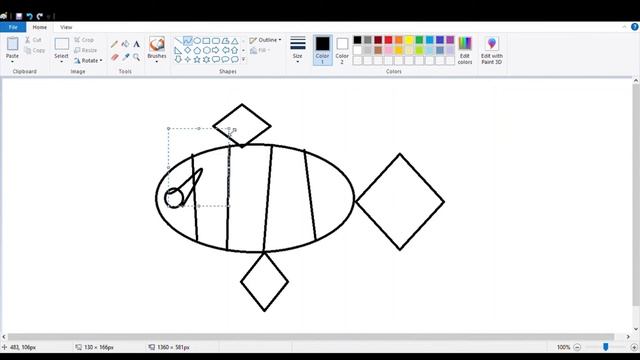The height and width of the screenshot is (360, 640).
Task: Click the Save icon in the title bar
Action: (19, 16)
